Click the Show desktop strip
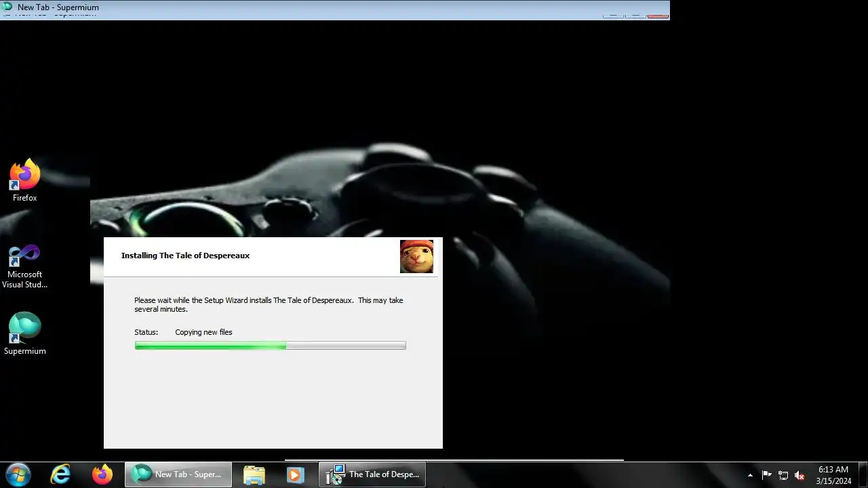This screenshot has height=488, width=868. (863, 474)
